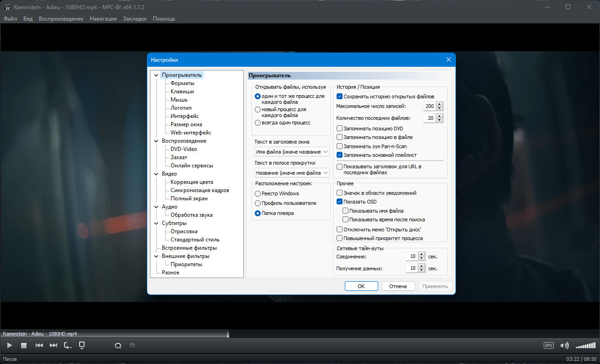Viewport: 600px width, 364px height.
Task: Collapse the Аудио tree node
Action: pos(156,207)
